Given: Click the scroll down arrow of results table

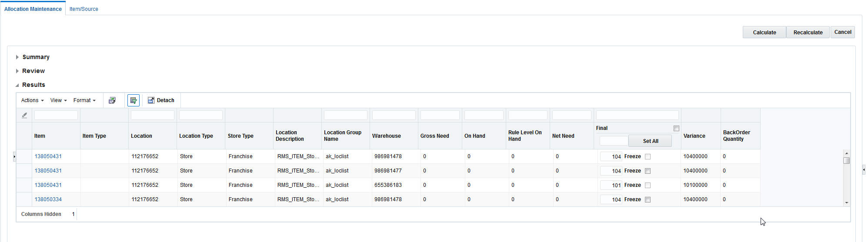Looking at the screenshot, I should tap(846, 202).
